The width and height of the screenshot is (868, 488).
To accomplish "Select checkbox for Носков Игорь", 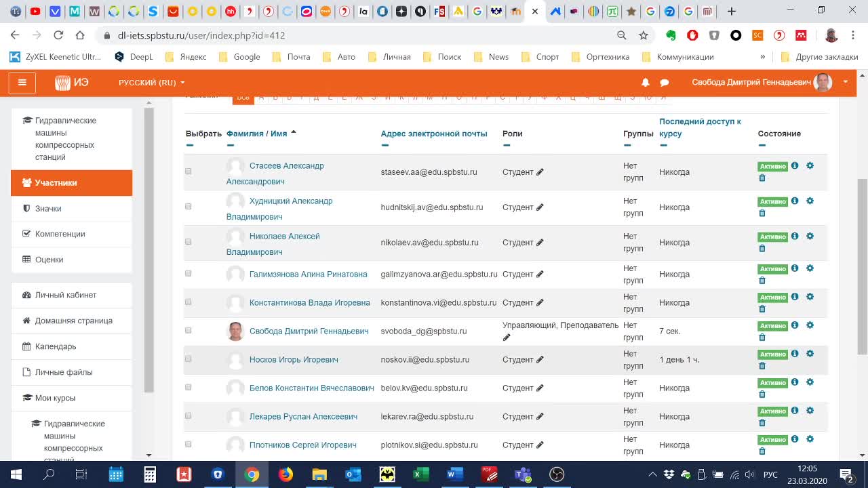I will pos(189,359).
